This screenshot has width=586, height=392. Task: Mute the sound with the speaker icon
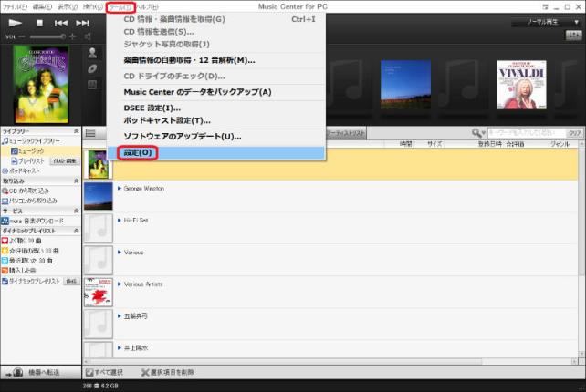[x=88, y=36]
